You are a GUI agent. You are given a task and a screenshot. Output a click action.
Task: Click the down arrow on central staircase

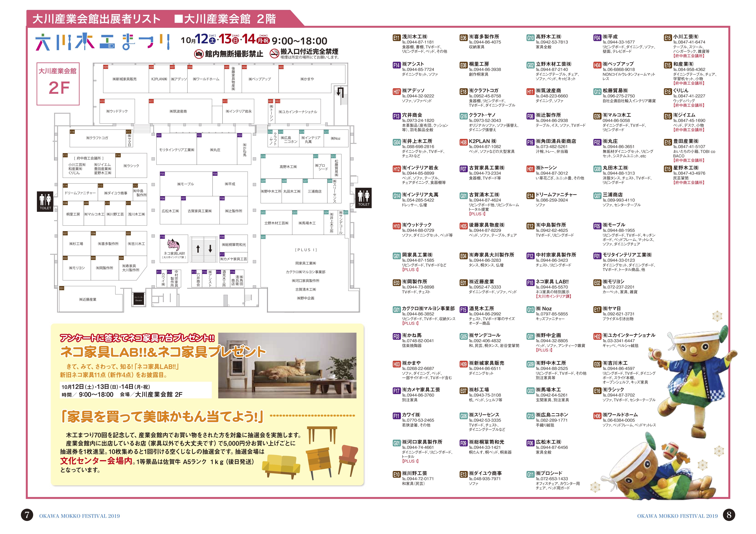coord(210,249)
